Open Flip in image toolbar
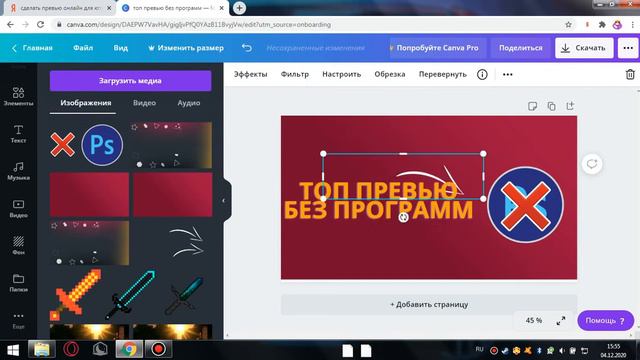Image resolution: width=640 pixels, height=360 pixels. (x=442, y=74)
